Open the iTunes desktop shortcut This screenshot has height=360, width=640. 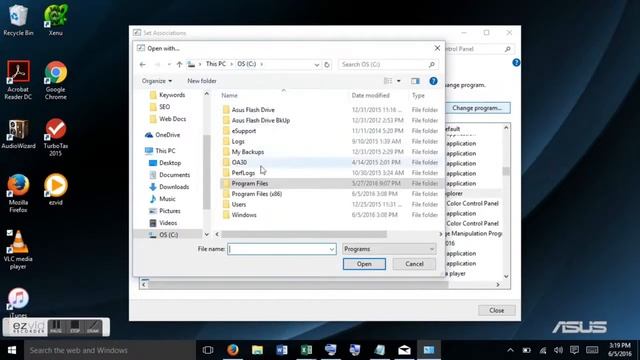tap(18, 303)
